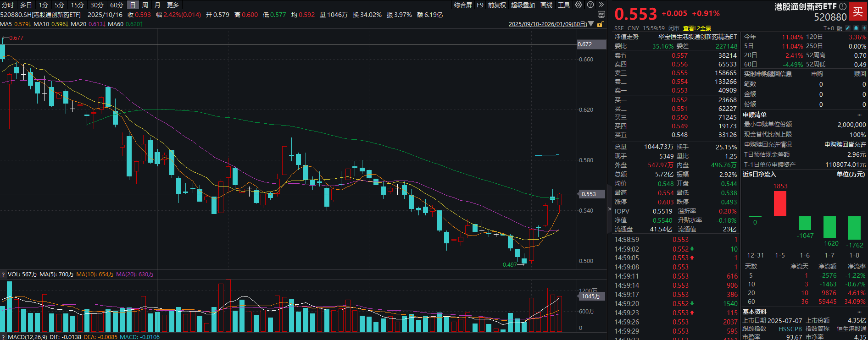The image size is (868, 340).
Task: Switch to the 分时 intraday tab
Action: [8, 5]
